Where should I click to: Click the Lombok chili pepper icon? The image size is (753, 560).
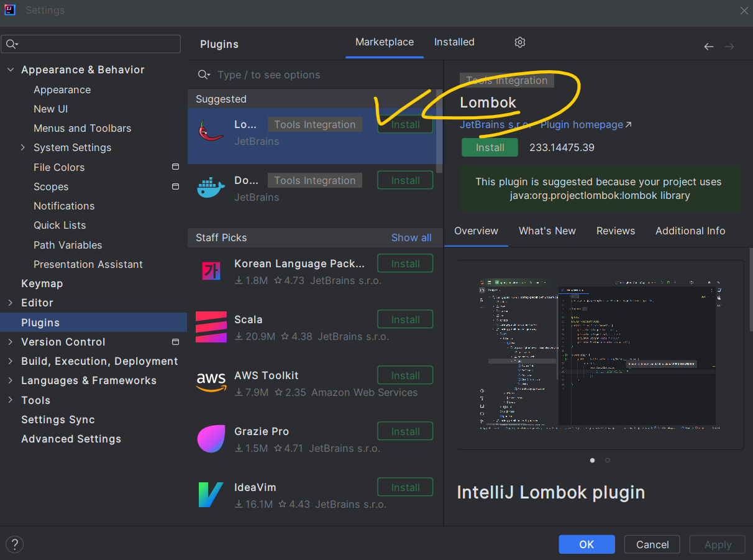(x=211, y=132)
